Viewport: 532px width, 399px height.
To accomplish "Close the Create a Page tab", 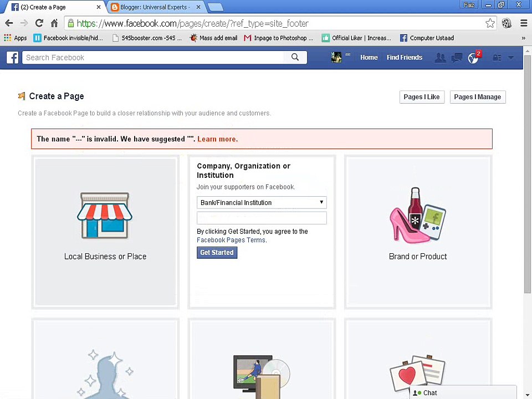I will [99, 7].
